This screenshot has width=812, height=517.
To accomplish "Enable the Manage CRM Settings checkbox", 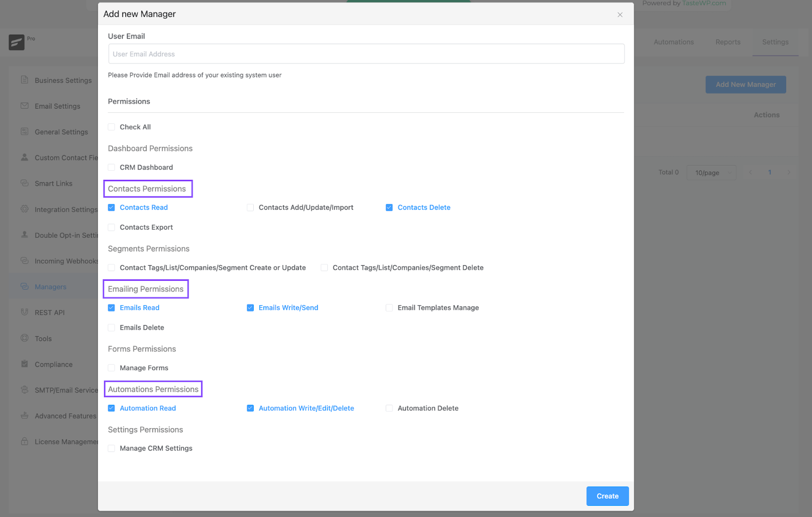I will pos(112,448).
